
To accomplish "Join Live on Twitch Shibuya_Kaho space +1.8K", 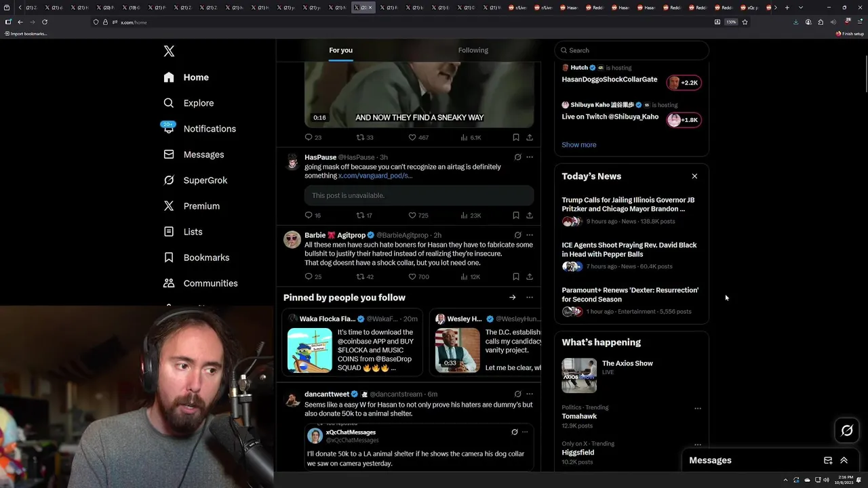I will pyautogui.click(x=684, y=120).
